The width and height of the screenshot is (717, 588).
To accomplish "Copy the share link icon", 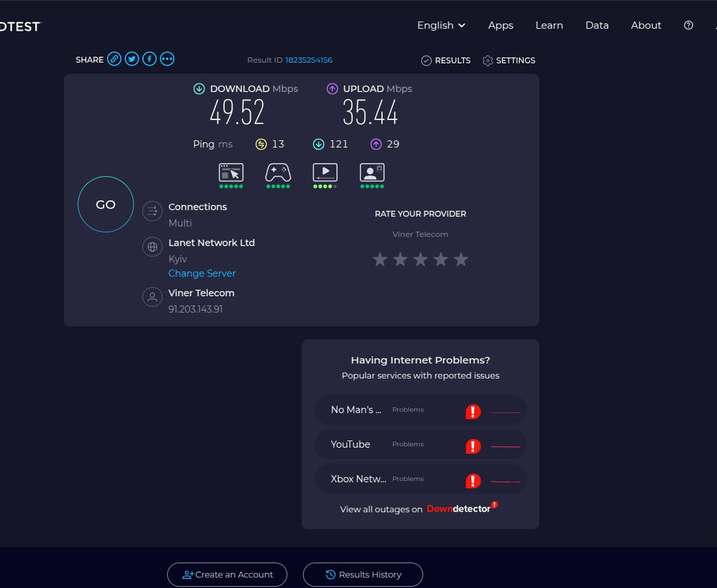I will tap(114, 59).
